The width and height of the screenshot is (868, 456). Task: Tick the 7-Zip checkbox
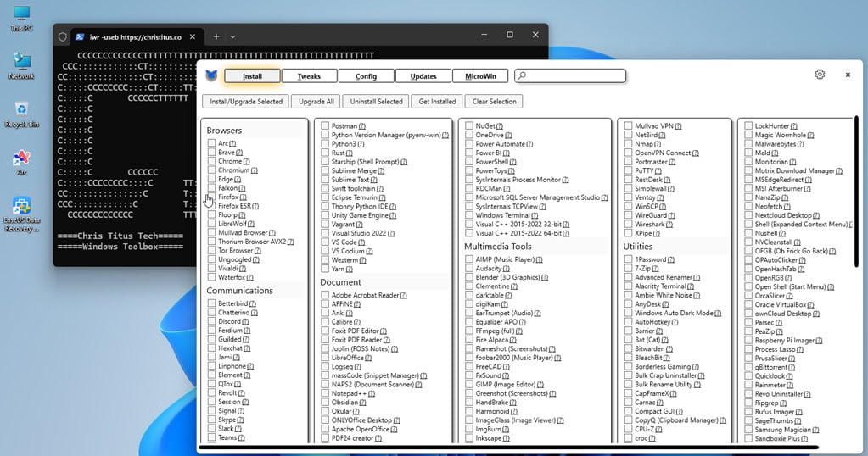629,268
